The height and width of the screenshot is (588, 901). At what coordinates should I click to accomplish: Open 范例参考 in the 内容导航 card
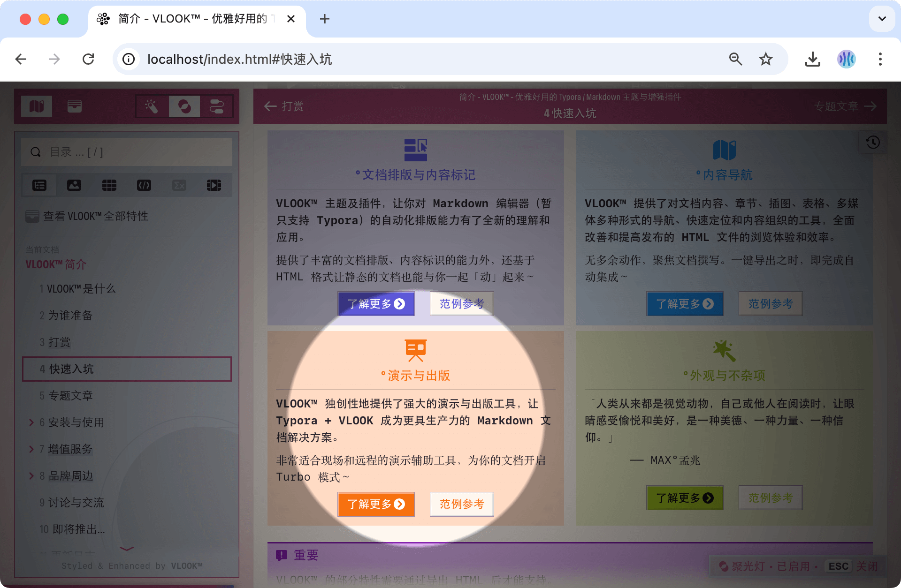(770, 303)
